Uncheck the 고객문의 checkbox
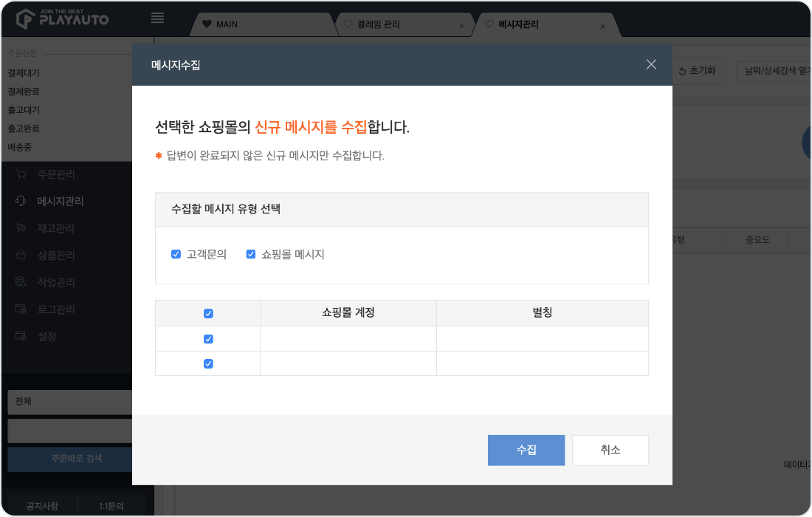The image size is (812, 517). [176, 254]
